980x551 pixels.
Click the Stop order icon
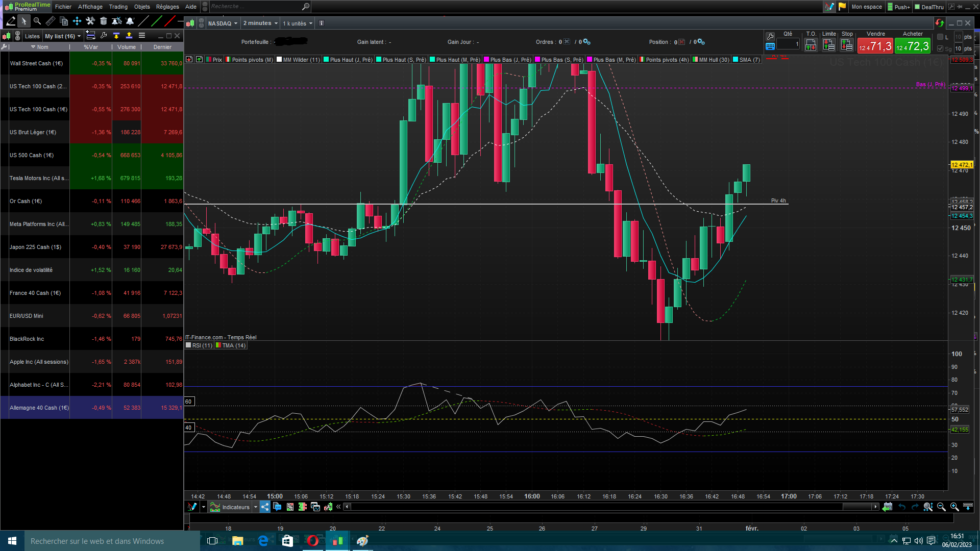847,45
